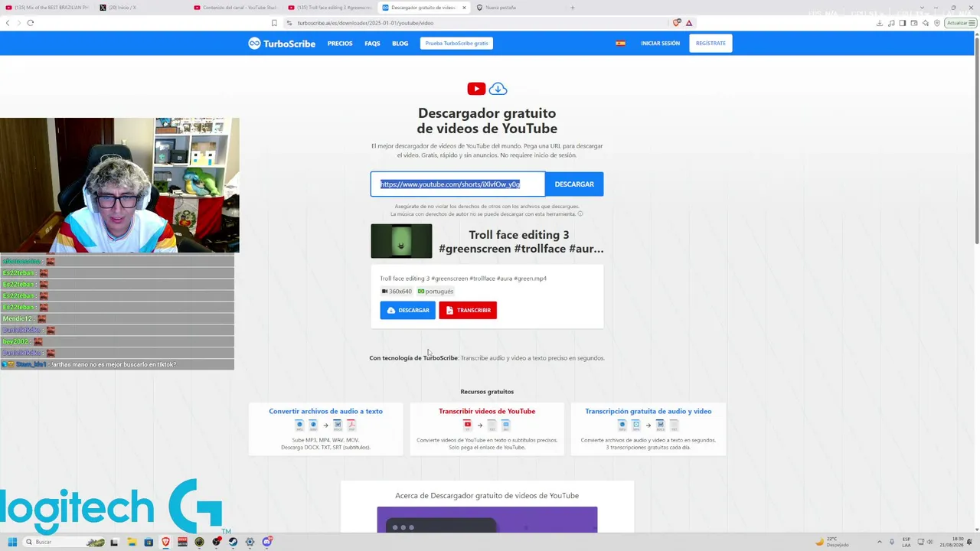Bookmark this page
Screen dimensions: 980x551
(x=274, y=23)
